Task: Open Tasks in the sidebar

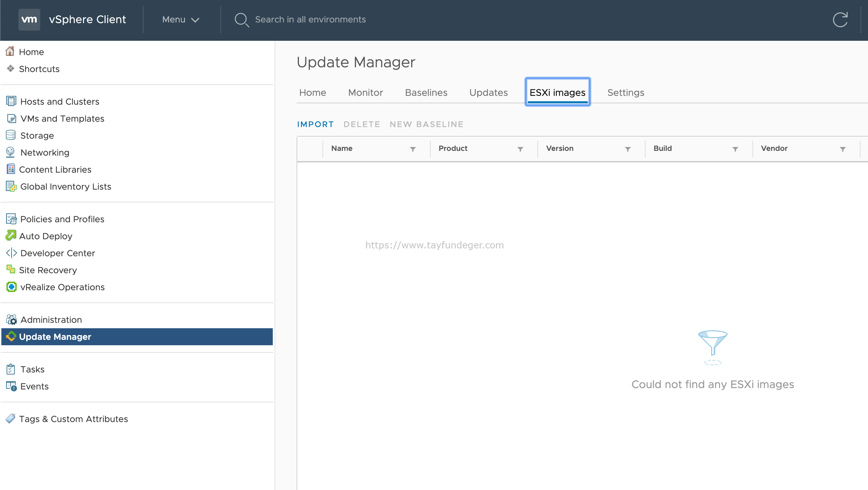Action: 32,369
